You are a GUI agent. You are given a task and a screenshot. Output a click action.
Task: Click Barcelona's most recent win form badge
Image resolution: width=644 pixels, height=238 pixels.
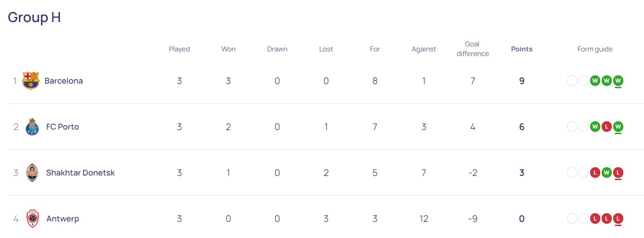coord(618,81)
